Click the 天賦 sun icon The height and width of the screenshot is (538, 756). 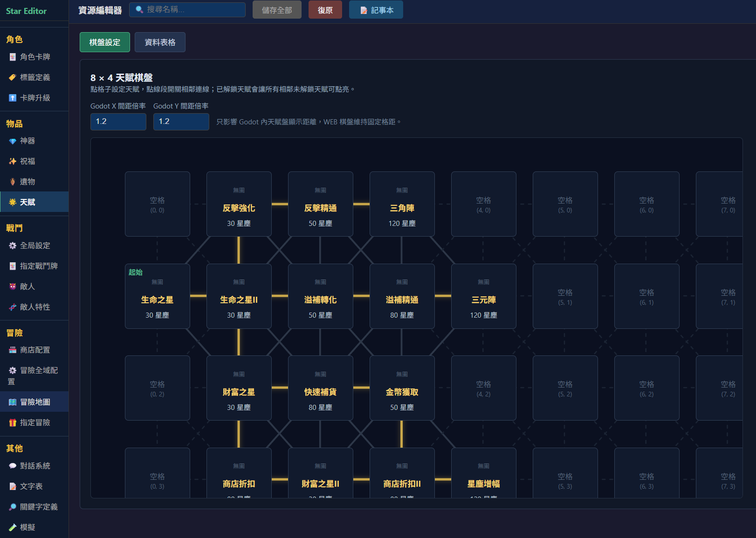click(13, 202)
